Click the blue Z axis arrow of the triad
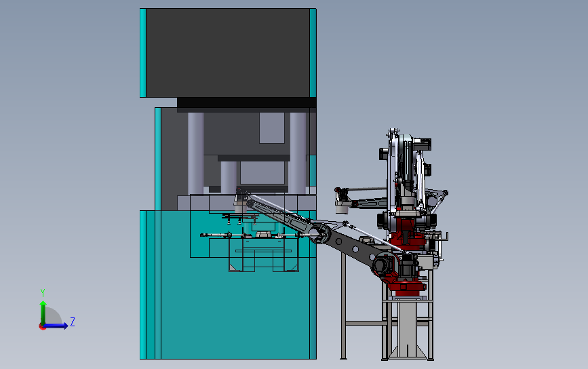588x369 pixels. coord(56,326)
